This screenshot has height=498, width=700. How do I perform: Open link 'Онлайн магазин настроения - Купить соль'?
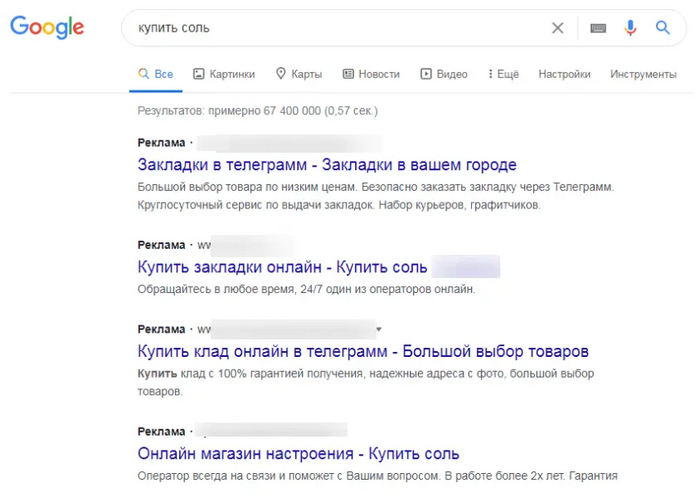tap(298, 453)
